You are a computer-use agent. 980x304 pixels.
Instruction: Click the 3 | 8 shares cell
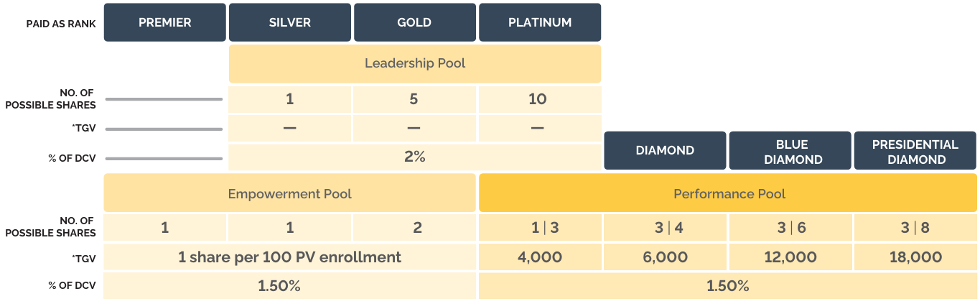pyautogui.click(x=915, y=228)
